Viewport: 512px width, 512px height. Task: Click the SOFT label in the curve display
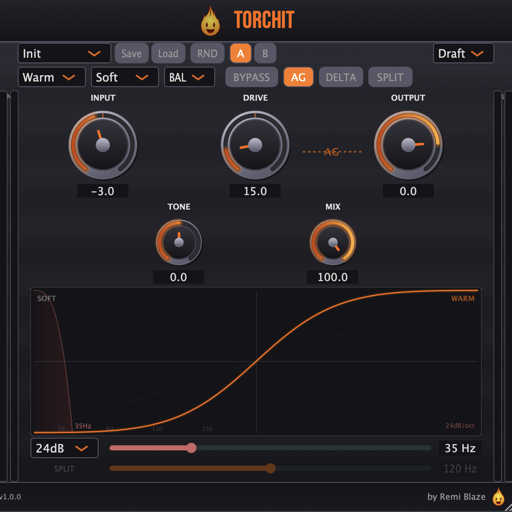pos(47,299)
